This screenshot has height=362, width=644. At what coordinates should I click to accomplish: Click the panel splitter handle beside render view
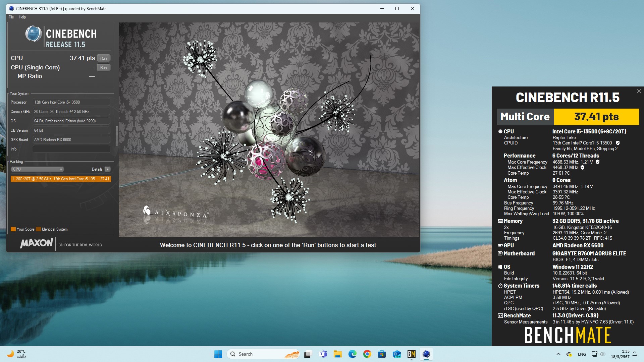pyautogui.click(x=117, y=136)
